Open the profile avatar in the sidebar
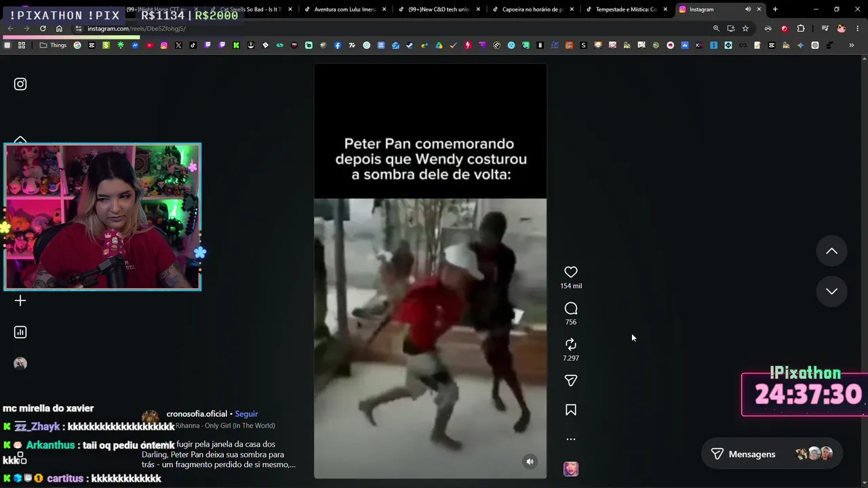 20,363
